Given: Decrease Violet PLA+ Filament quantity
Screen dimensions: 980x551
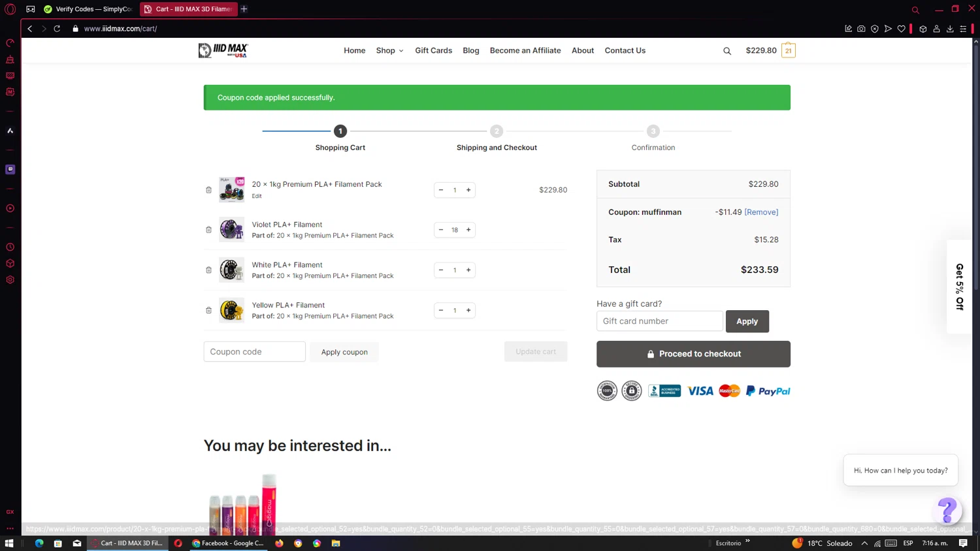Looking at the screenshot, I should click(441, 230).
